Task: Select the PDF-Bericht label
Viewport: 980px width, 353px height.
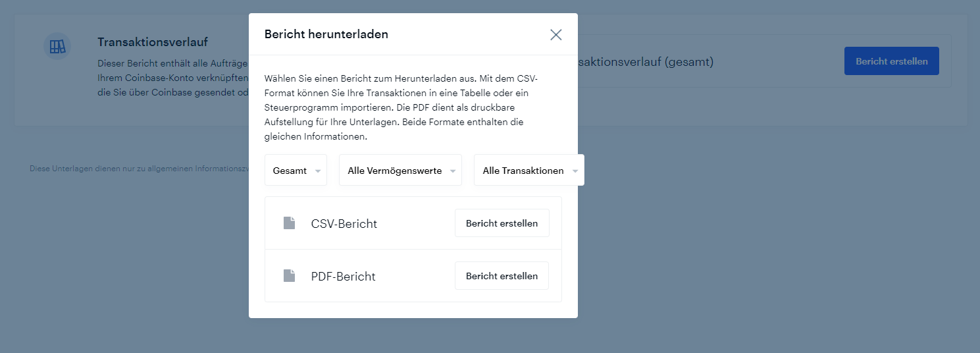Action: coord(343,277)
